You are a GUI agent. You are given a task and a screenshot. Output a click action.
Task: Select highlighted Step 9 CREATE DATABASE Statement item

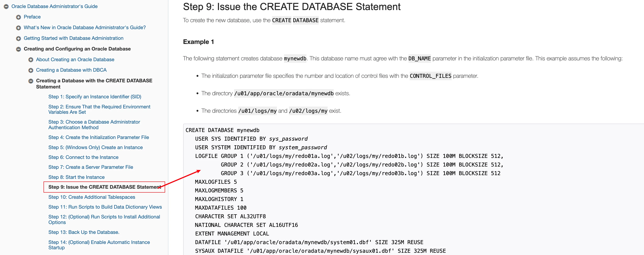point(104,187)
